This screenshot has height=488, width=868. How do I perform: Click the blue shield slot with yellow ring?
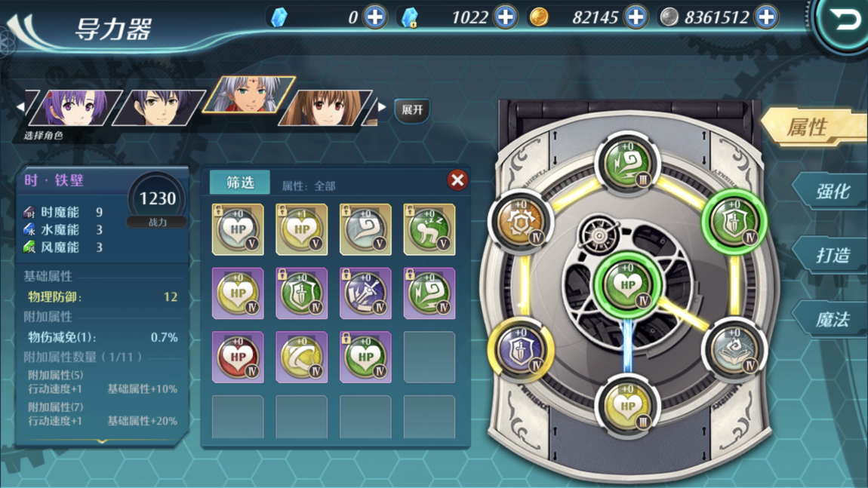pyautogui.click(x=520, y=350)
